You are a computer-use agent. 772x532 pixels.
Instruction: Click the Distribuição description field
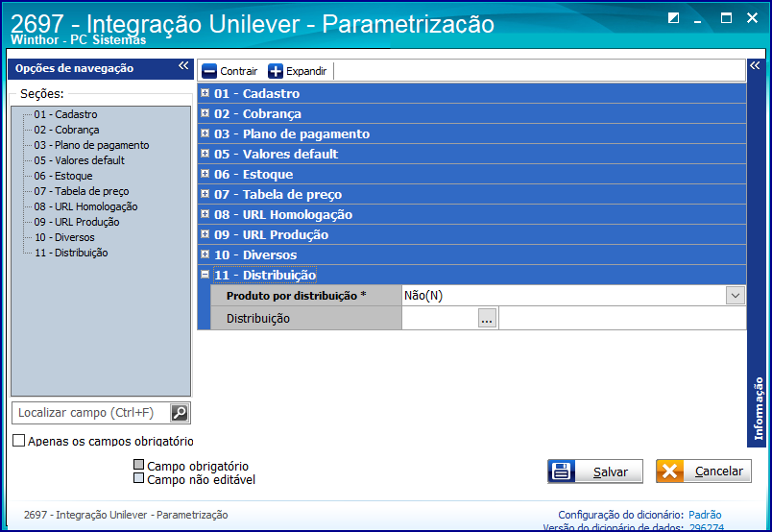(x=622, y=318)
